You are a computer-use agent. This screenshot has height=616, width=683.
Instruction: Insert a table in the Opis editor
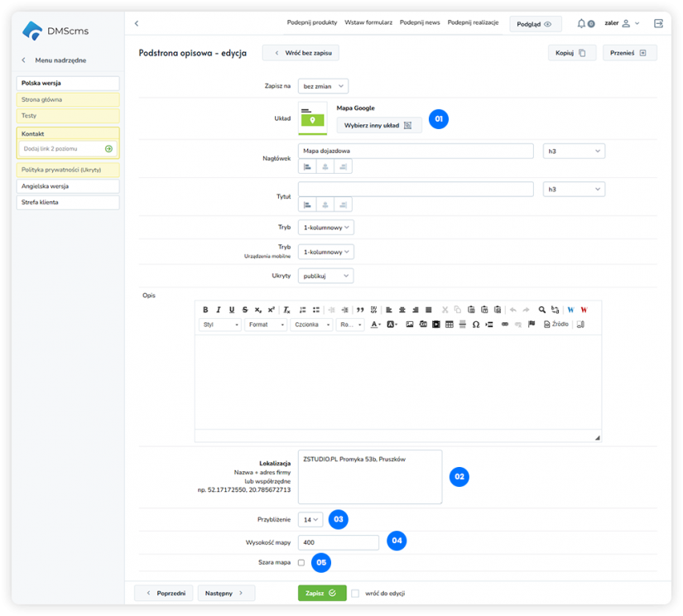point(449,325)
